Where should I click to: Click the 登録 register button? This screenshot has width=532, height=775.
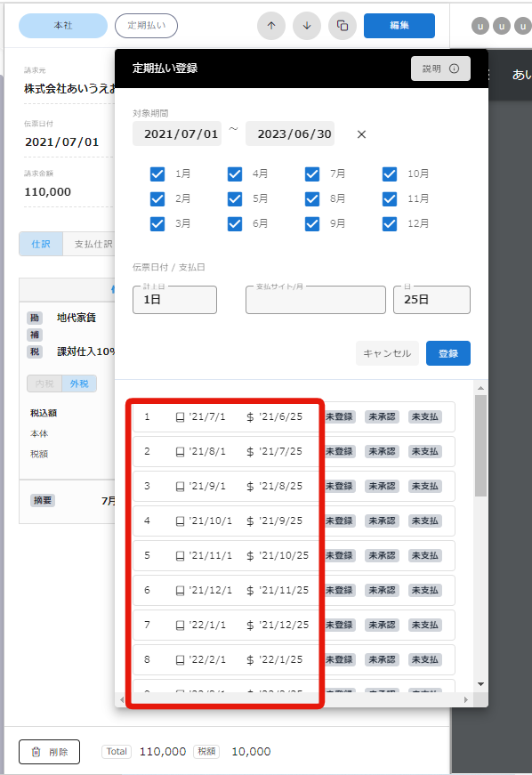(448, 353)
